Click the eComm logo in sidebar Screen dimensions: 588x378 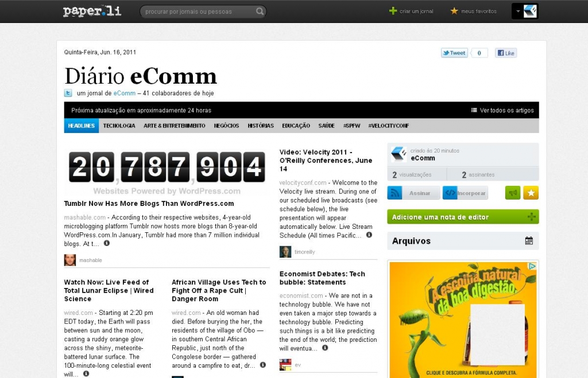(x=399, y=154)
